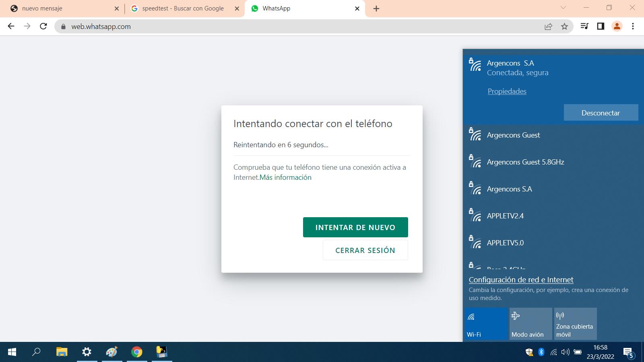The height and width of the screenshot is (362, 644).
Task: Select the APPLETV5.0 network
Action: (553, 243)
